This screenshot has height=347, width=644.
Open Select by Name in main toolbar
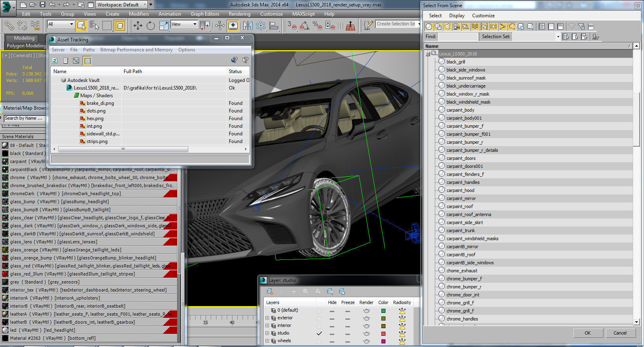94,26
